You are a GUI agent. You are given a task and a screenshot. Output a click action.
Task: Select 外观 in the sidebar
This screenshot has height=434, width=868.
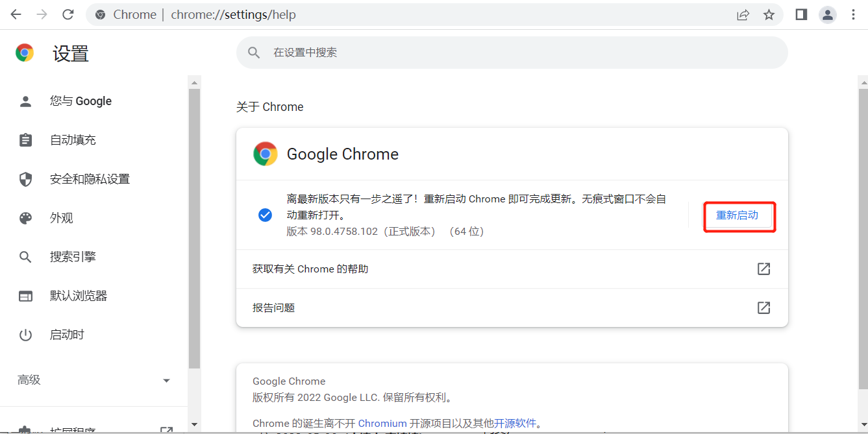94,218
